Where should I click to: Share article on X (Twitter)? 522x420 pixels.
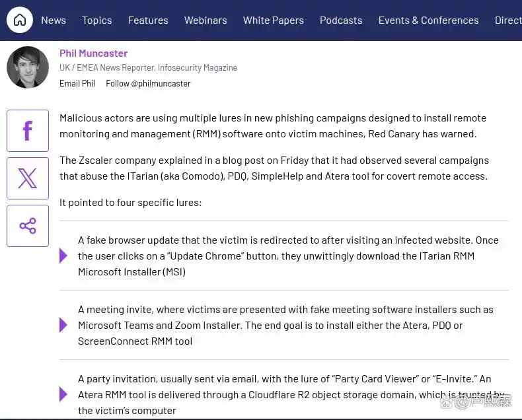(x=28, y=178)
